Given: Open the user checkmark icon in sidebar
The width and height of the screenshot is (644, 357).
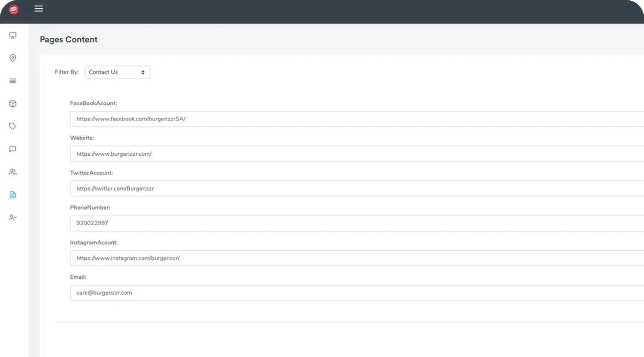Looking at the screenshot, I should pyautogui.click(x=13, y=218).
